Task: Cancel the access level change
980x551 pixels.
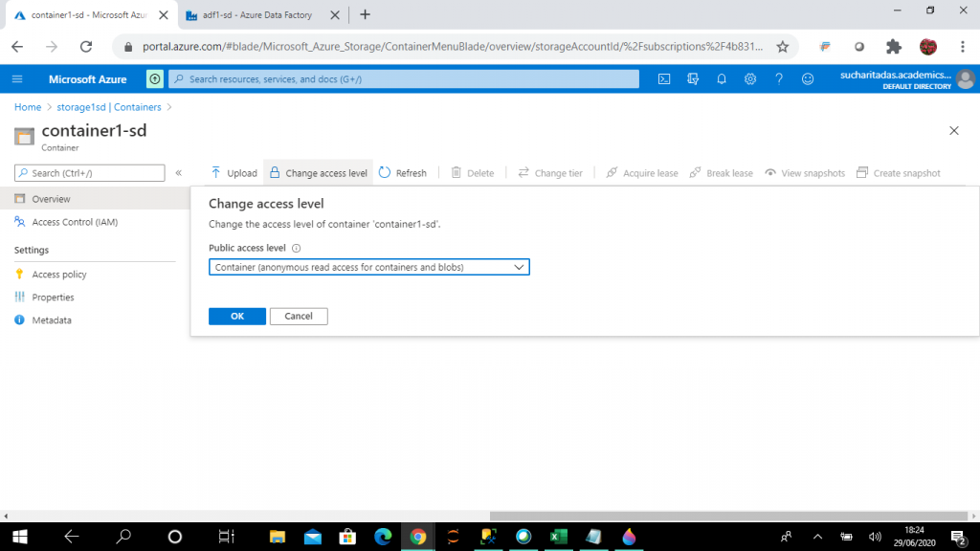Action: coord(299,316)
